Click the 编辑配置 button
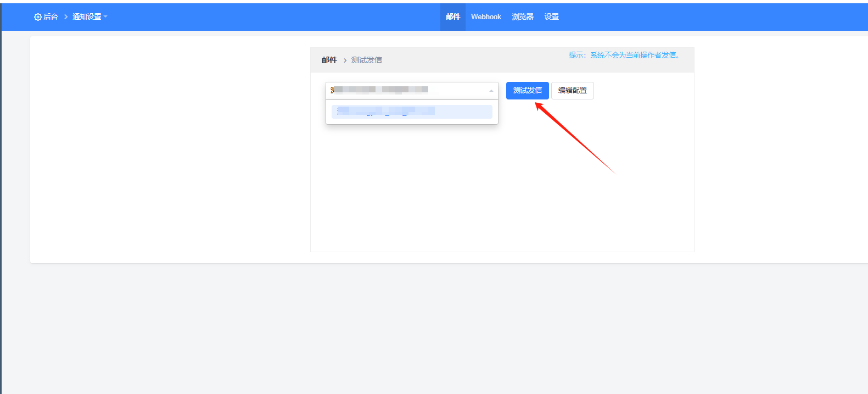This screenshot has height=394, width=868. click(573, 90)
